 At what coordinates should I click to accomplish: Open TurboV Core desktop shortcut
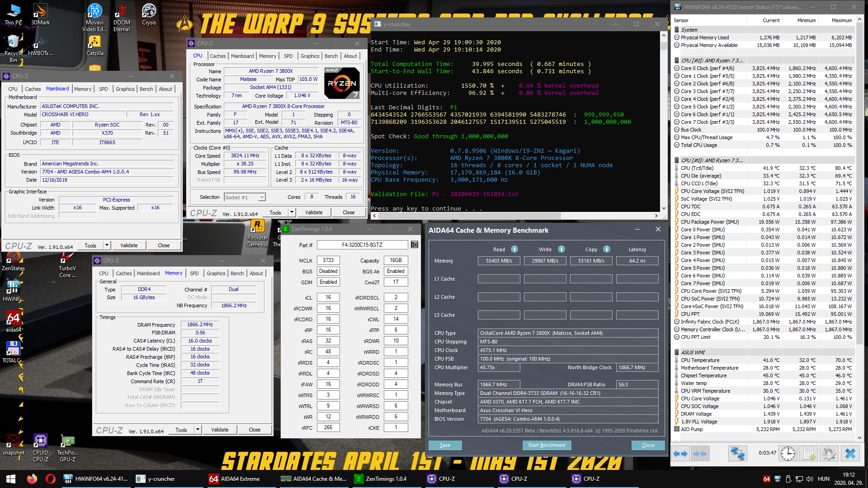67,265
